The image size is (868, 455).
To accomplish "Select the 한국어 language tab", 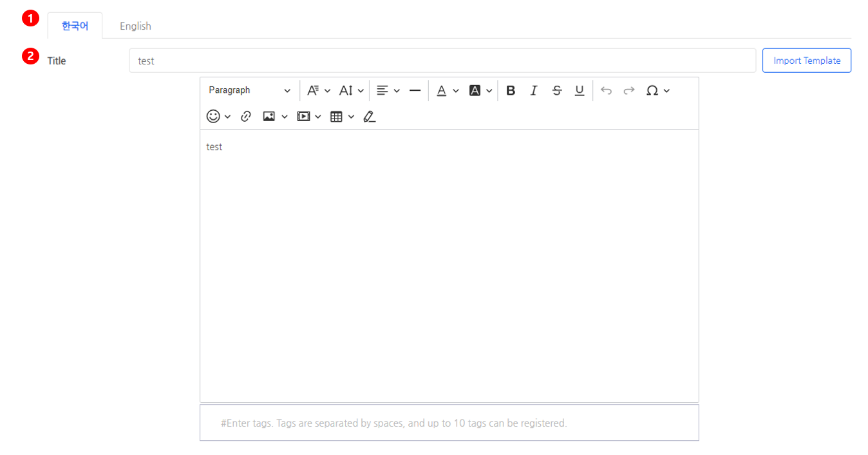I will point(75,26).
